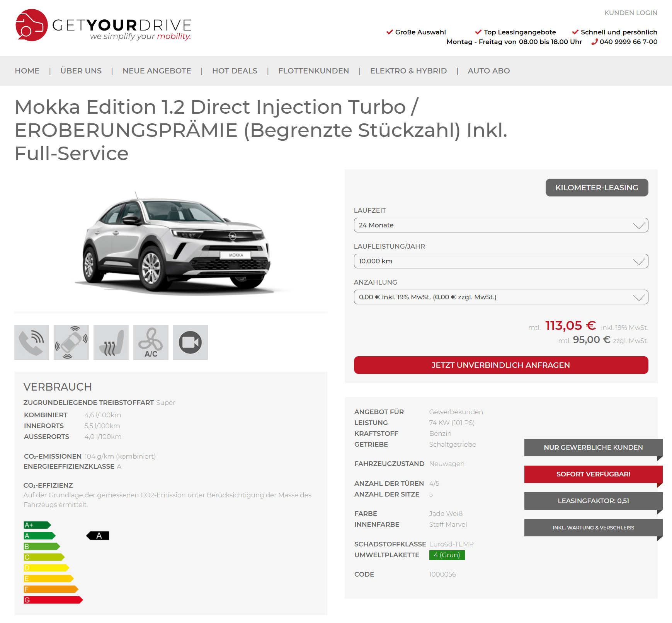Click the Jade Weiß color value
The image size is (672, 623).
446,514
